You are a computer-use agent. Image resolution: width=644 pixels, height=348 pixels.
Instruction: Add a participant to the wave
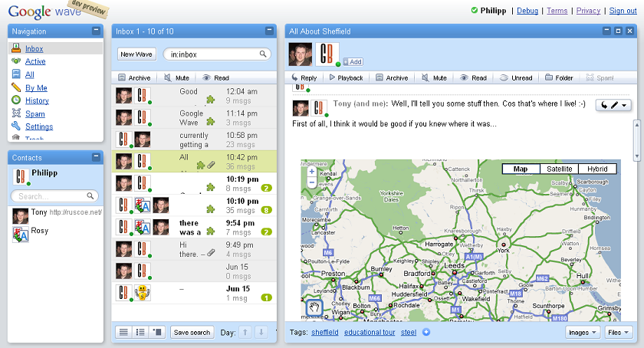pyautogui.click(x=353, y=61)
